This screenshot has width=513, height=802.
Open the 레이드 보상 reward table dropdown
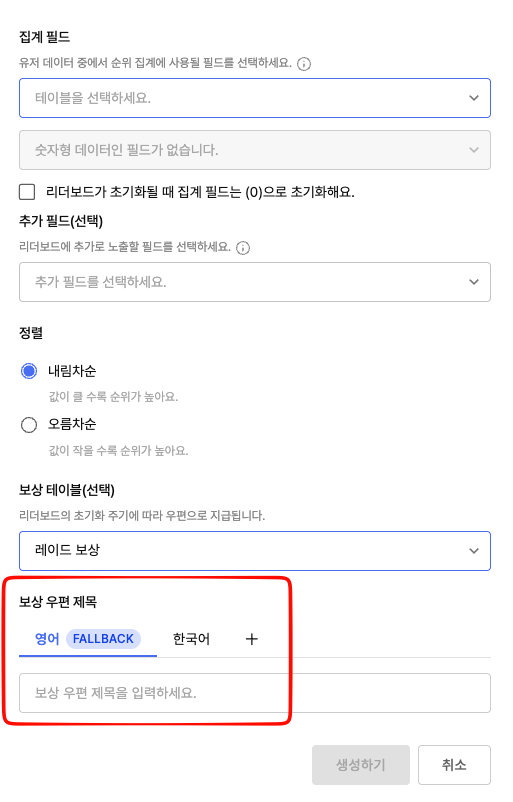coord(255,551)
